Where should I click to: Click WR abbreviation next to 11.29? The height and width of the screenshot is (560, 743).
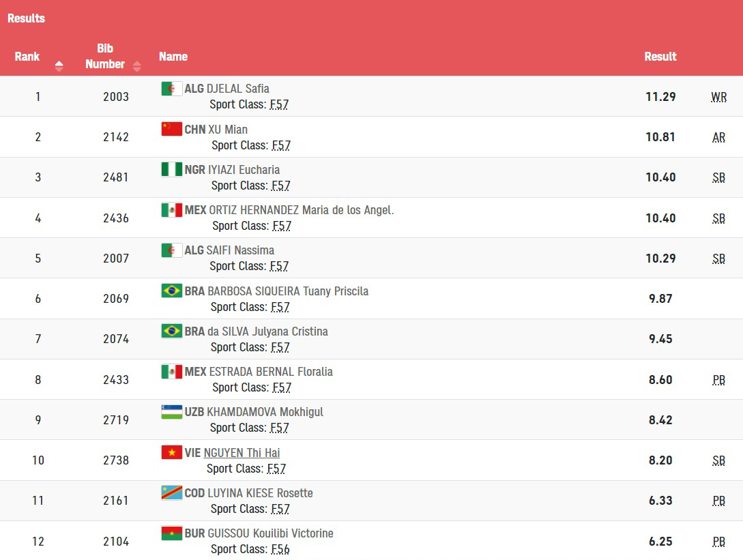click(718, 97)
